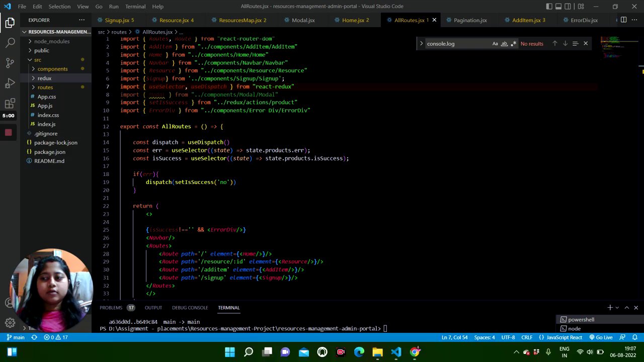
Task: Expand the node_modules folder
Action: pyautogui.click(x=51, y=41)
